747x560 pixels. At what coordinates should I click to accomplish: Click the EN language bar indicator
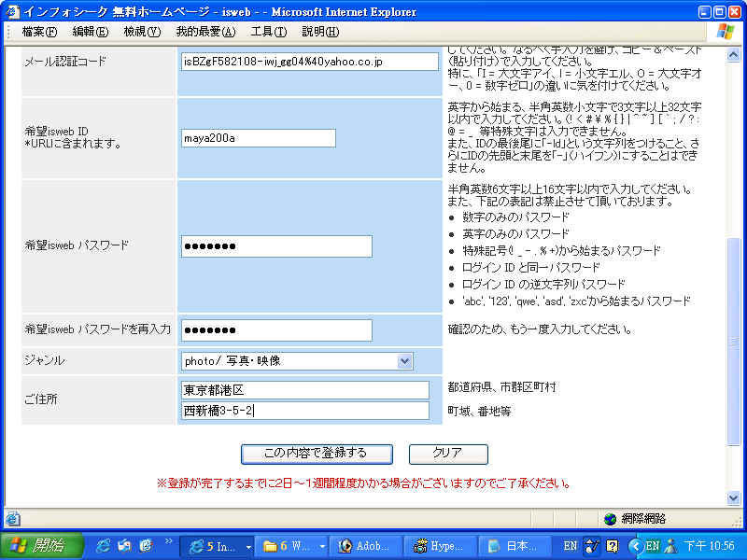(570, 546)
